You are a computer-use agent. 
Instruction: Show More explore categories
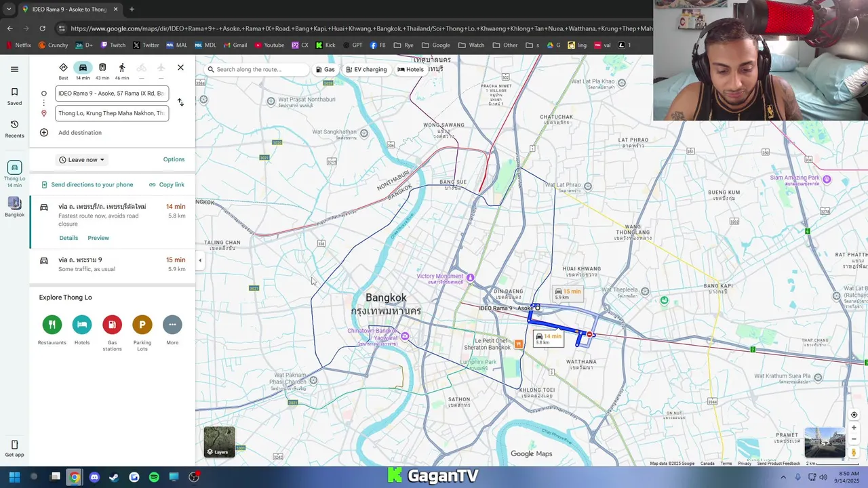coord(172,330)
